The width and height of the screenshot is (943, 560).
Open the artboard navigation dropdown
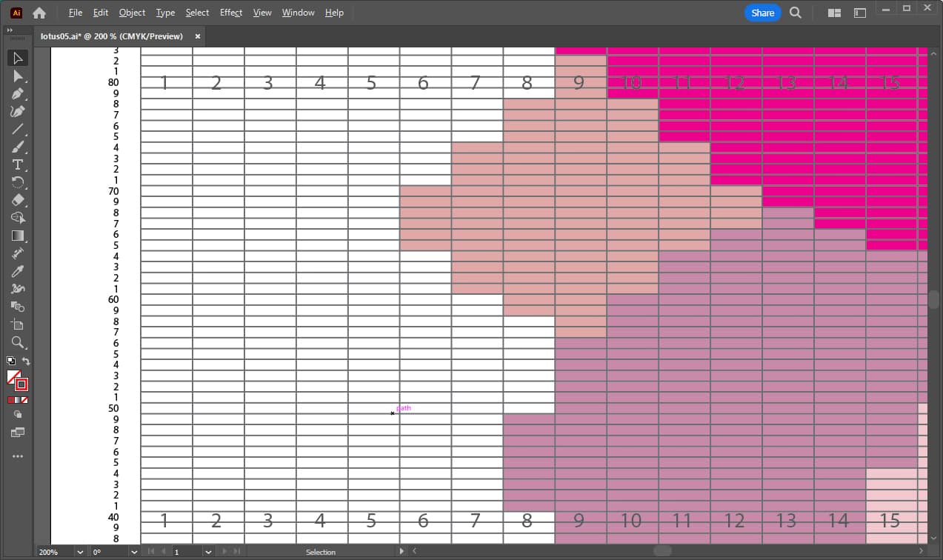pyautogui.click(x=208, y=552)
